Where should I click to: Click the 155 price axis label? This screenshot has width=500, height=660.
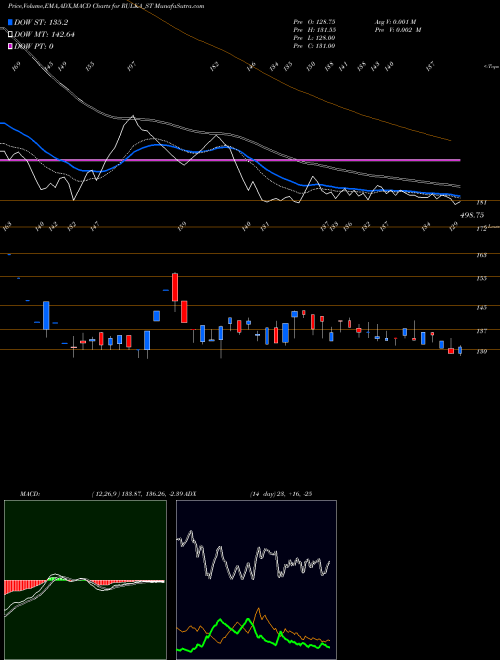(x=481, y=278)
